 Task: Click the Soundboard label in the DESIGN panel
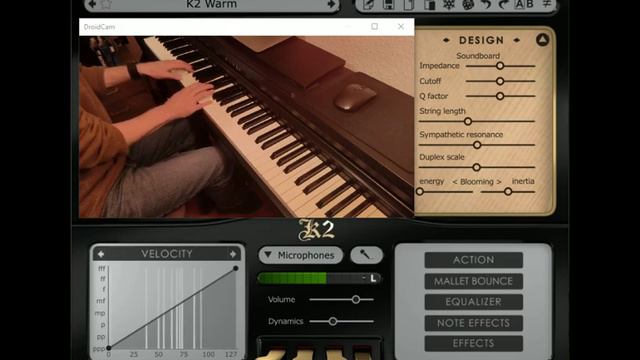478,56
